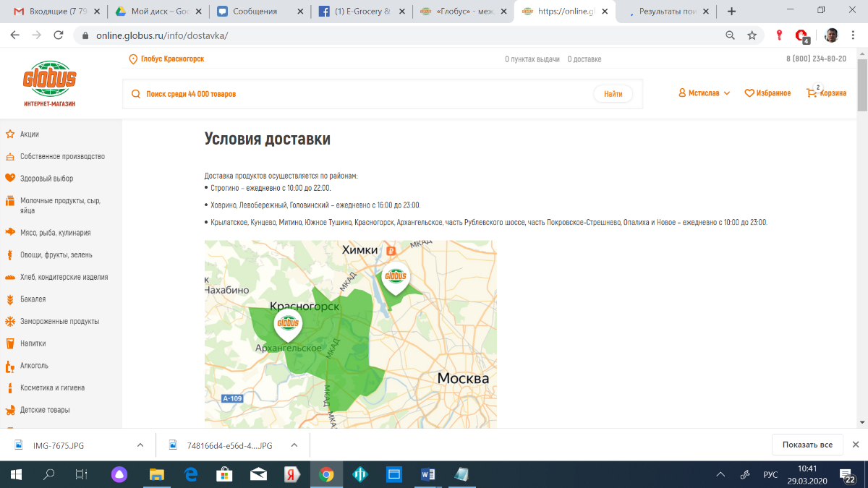Click the heart icon beside Избранное
This screenshot has width=868, height=488.
pyautogui.click(x=749, y=93)
